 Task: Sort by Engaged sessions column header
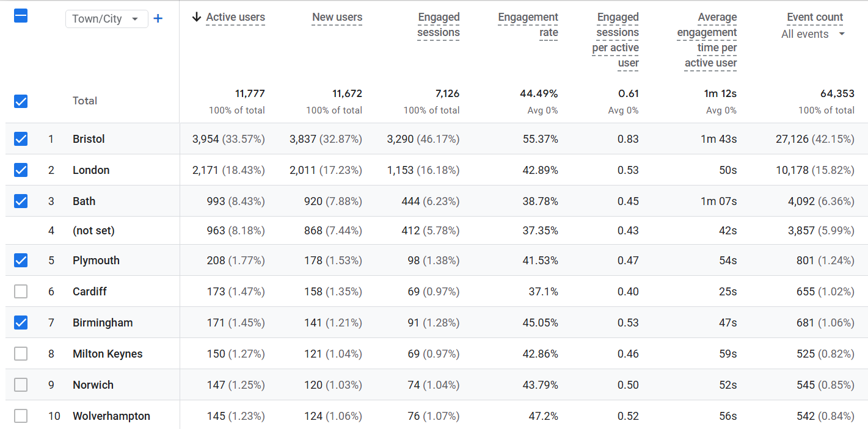pos(439,25)
